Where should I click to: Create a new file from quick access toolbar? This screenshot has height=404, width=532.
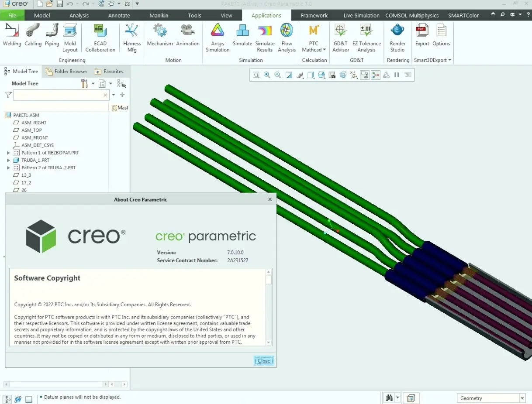(40, 4)
